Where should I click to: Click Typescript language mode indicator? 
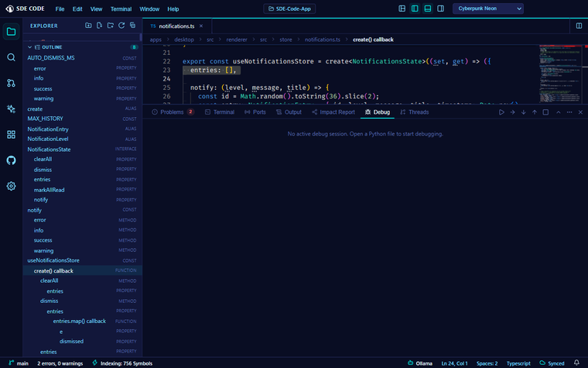tap(518, 363)
